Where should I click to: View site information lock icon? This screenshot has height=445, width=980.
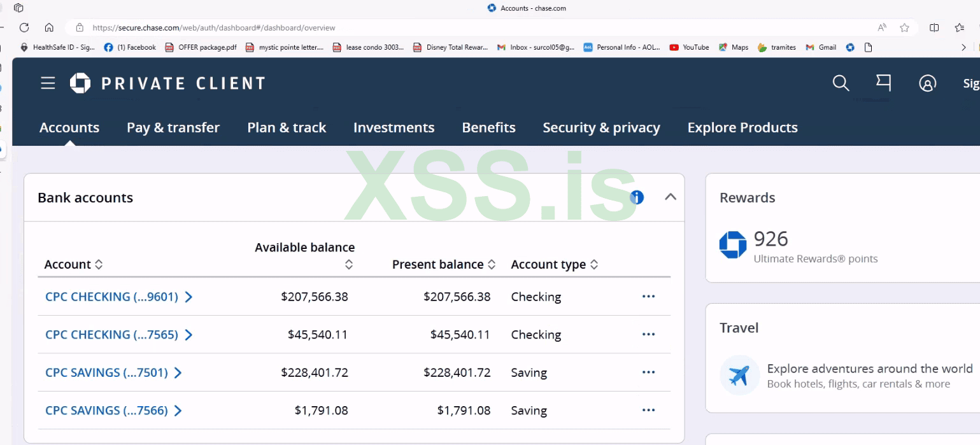(x=80, y=27)
